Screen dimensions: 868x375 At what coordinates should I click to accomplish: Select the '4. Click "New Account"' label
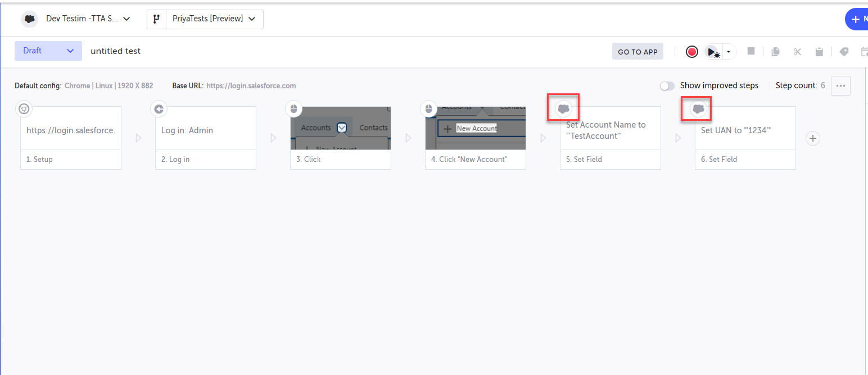tap(469, 160)
